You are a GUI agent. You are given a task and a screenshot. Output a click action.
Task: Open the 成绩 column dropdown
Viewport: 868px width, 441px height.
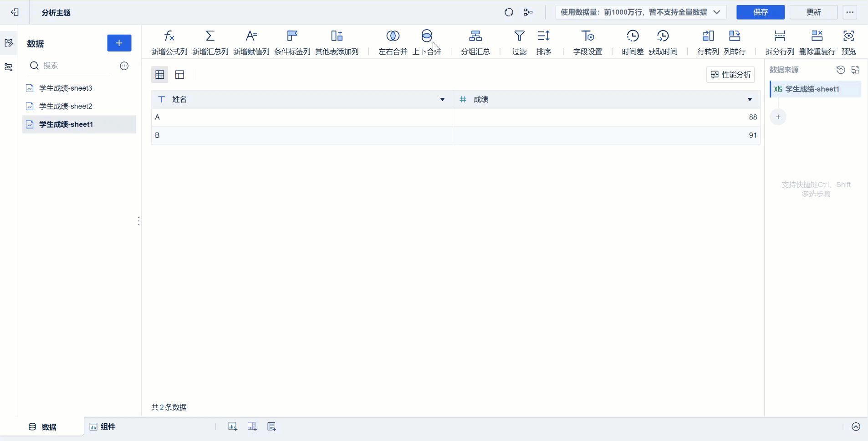point(749,99)
